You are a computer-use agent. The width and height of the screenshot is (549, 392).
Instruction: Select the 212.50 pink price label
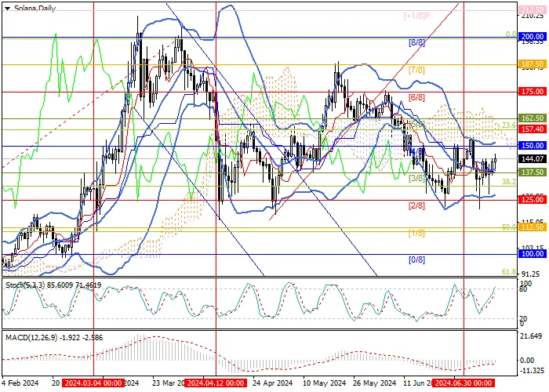pyautogui.click(x=533, y=9)
